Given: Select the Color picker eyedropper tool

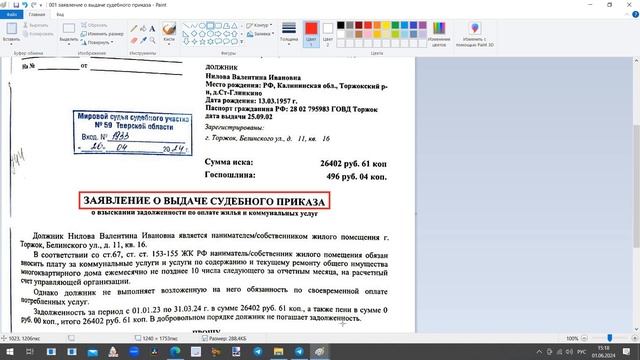Looking at the screenshot, I should 143,40.
